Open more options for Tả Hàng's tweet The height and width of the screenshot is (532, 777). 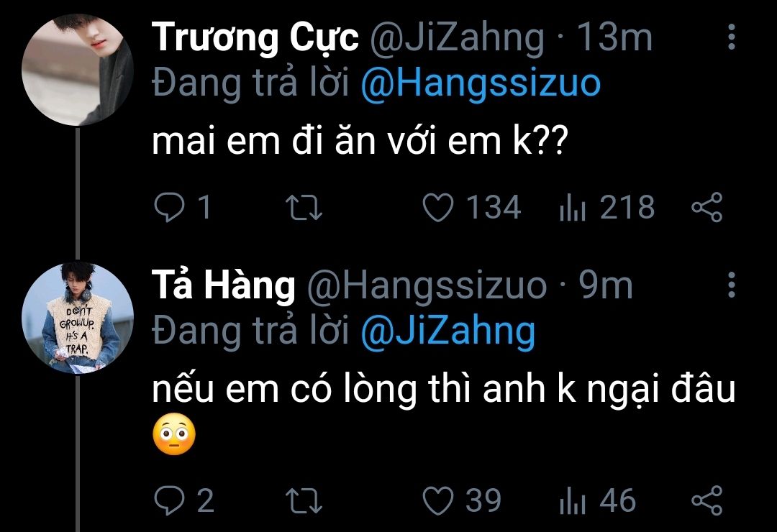[731, 285]
